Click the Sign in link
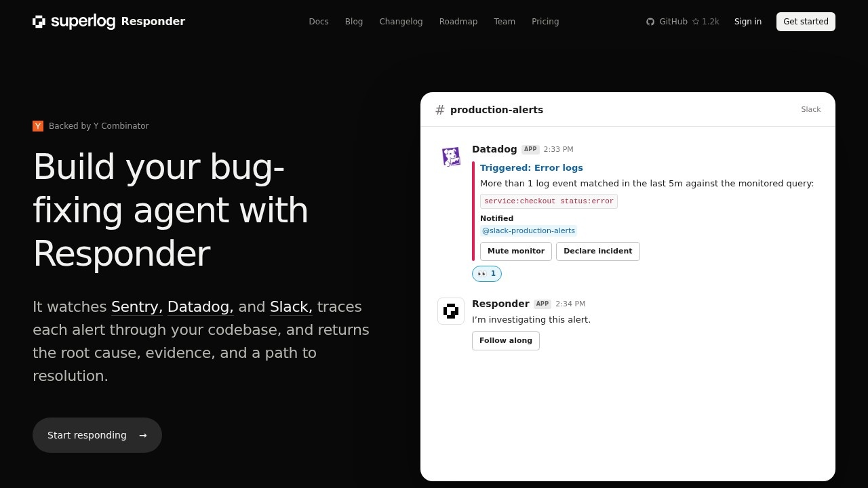 tap(748, 22)
